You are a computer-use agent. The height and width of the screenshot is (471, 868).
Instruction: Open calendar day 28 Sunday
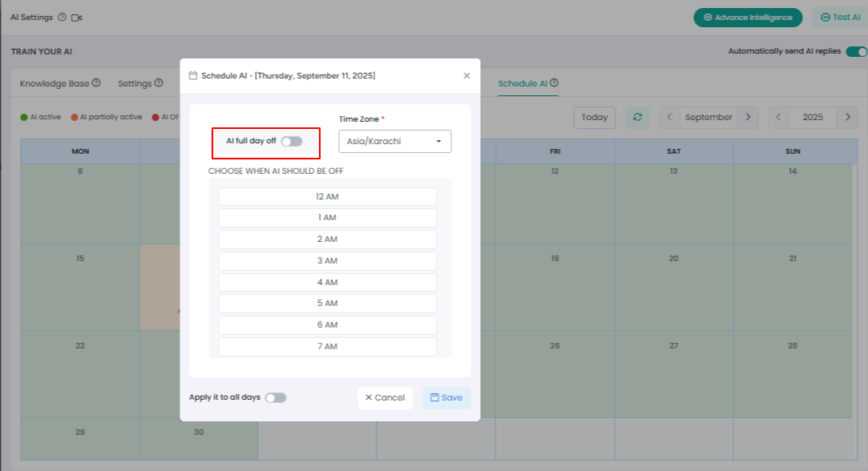click(793, 374)
